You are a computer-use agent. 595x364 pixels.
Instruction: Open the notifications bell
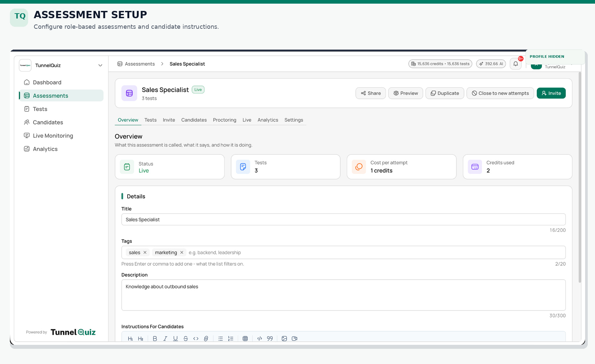point(516,64)
